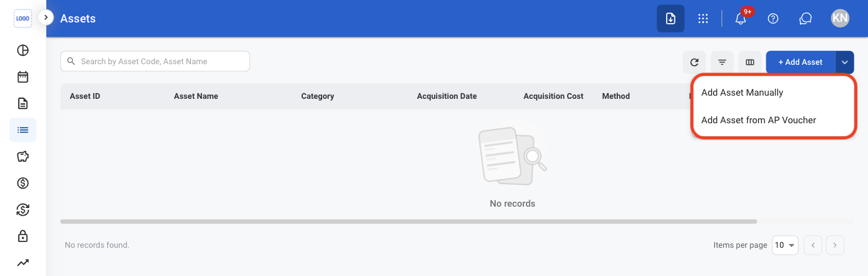Go to previous page arrow
Image resolution: width=868 pixels, height=276 pixels.
coord(813,245)
